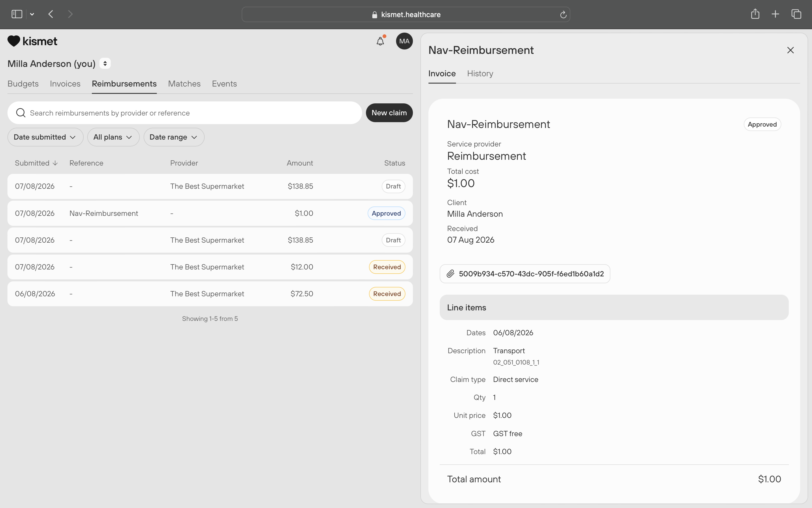This screenshot has height=508, width=812.
Task: Click the Provider column header
Action: coord(184,163)
